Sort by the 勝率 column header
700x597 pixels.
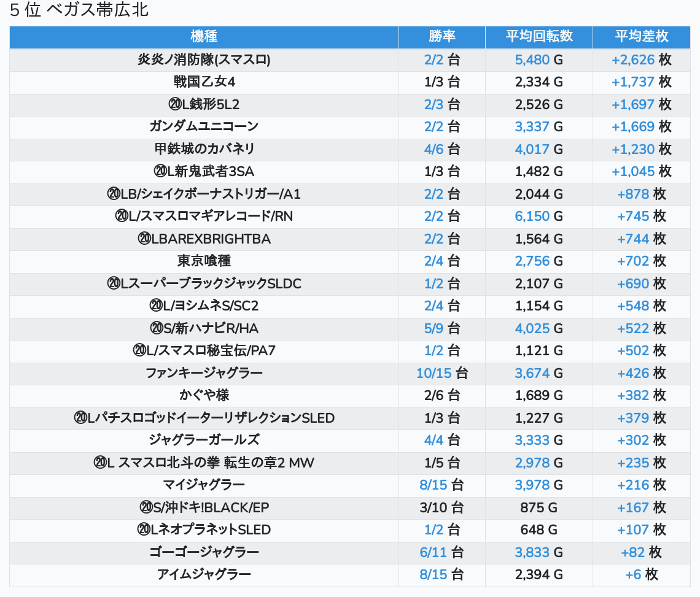tap(442, 37)
